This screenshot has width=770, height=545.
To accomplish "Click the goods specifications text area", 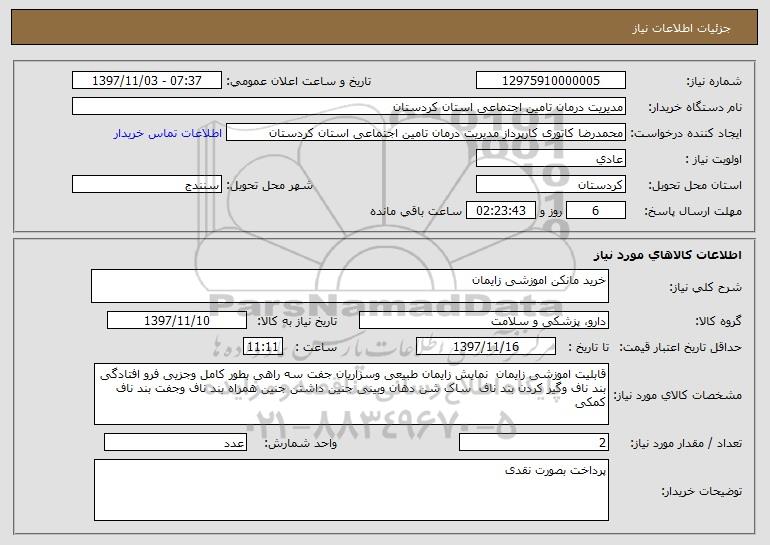I will (351, 394).
